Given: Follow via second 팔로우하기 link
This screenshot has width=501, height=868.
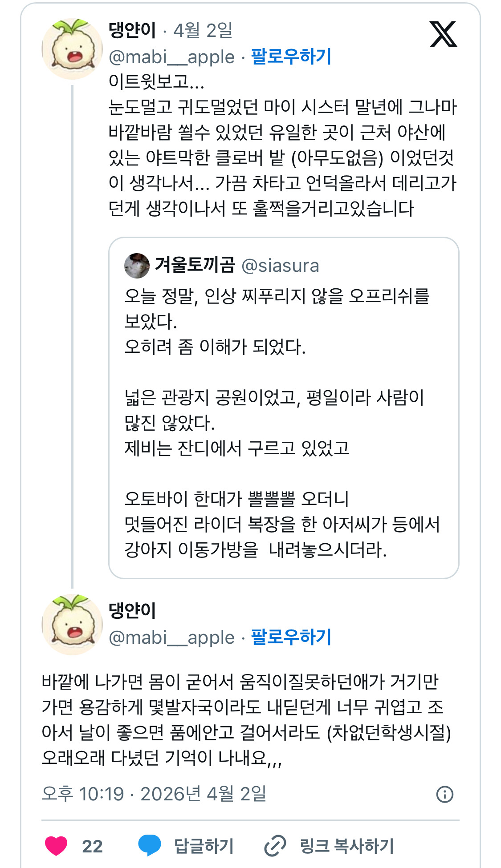Looking at the screenshot, I should (291, 637).
